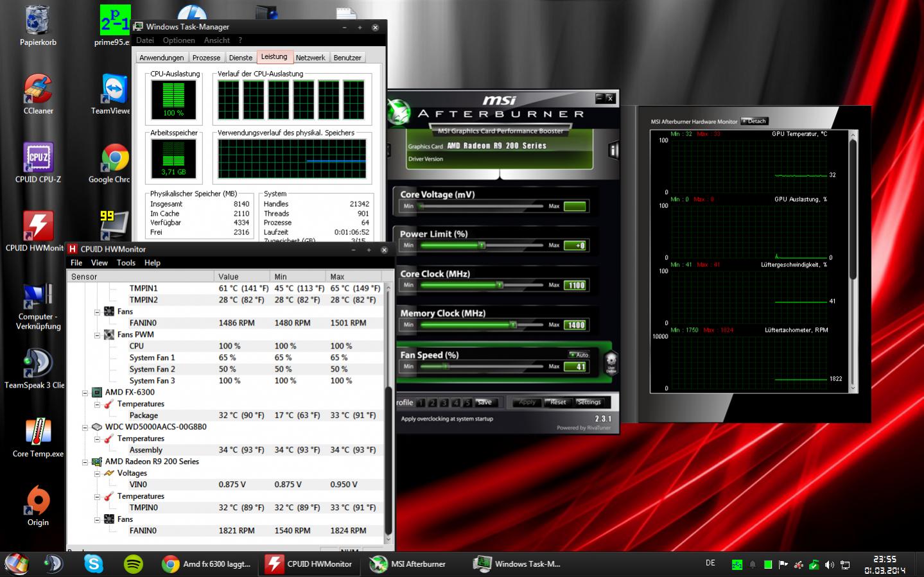Collapse Temperatures under the WDC drive
The width and height of the screenshot is (924, 577).
point(98,439)
